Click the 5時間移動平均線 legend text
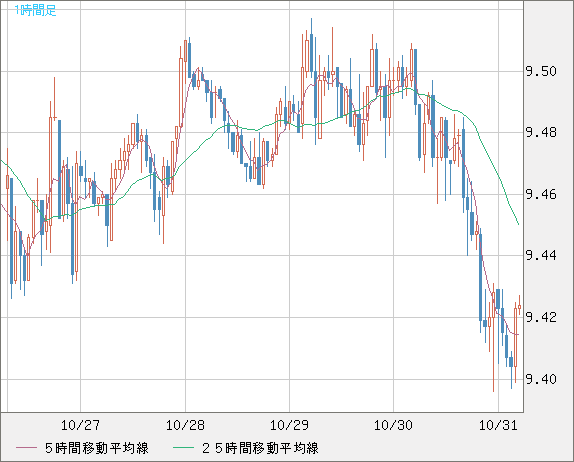574x462 pixels. click(x=97, y=448)
